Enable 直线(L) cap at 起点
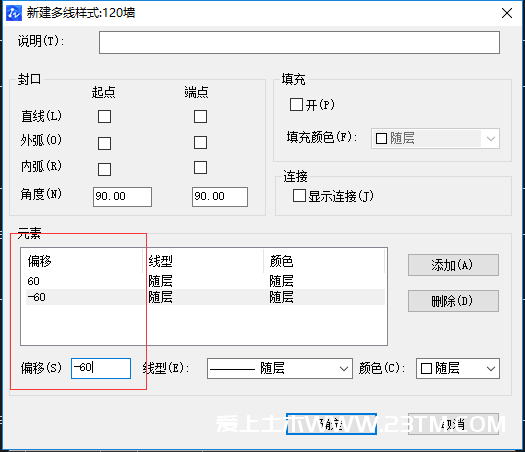This screenshot has width=525, height=452. [104, 117]
